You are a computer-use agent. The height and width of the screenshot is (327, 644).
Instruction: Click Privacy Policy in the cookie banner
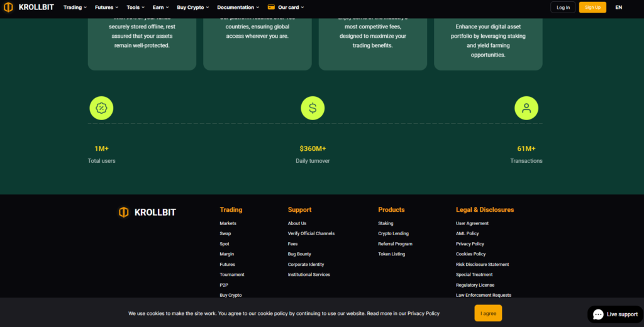(423, 313)
